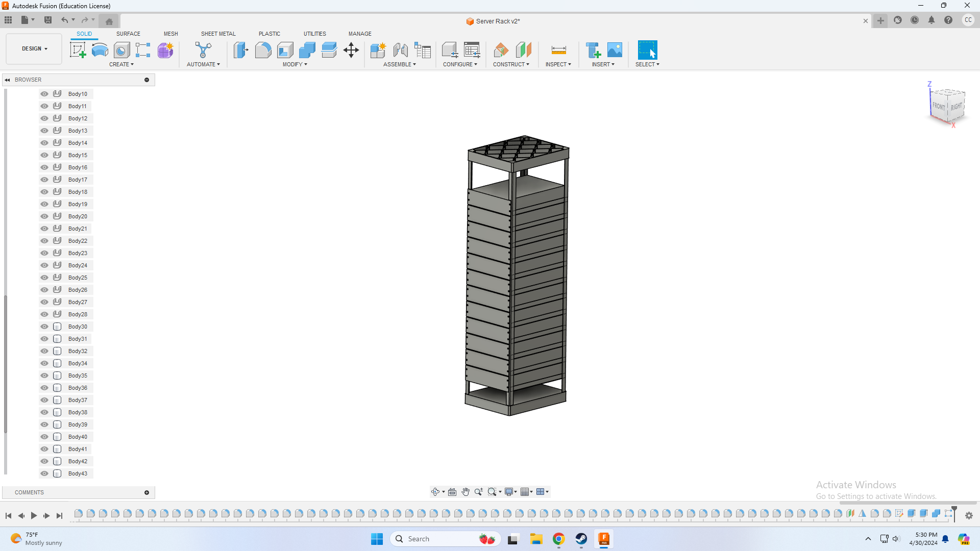
Task: Play the timeline history
Action: coord(34,516)
